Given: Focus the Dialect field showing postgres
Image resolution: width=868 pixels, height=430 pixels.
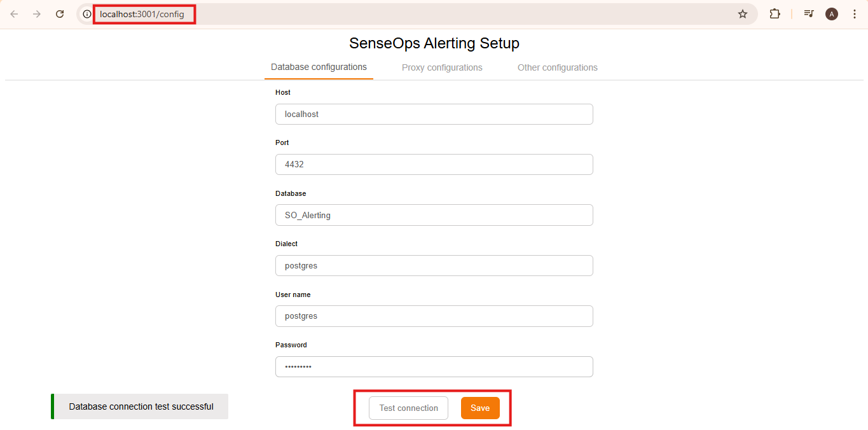Looking at the screenshot, I should [434, 265].
